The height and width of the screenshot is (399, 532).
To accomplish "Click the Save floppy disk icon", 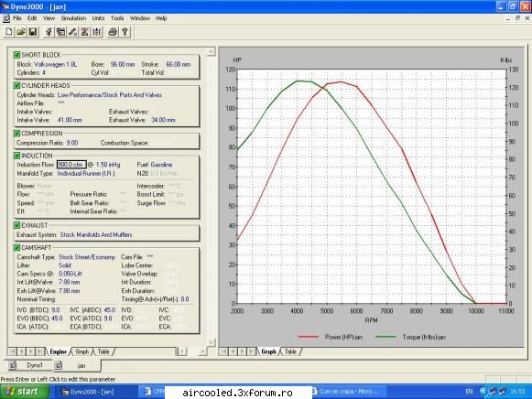I will (33, 32).
